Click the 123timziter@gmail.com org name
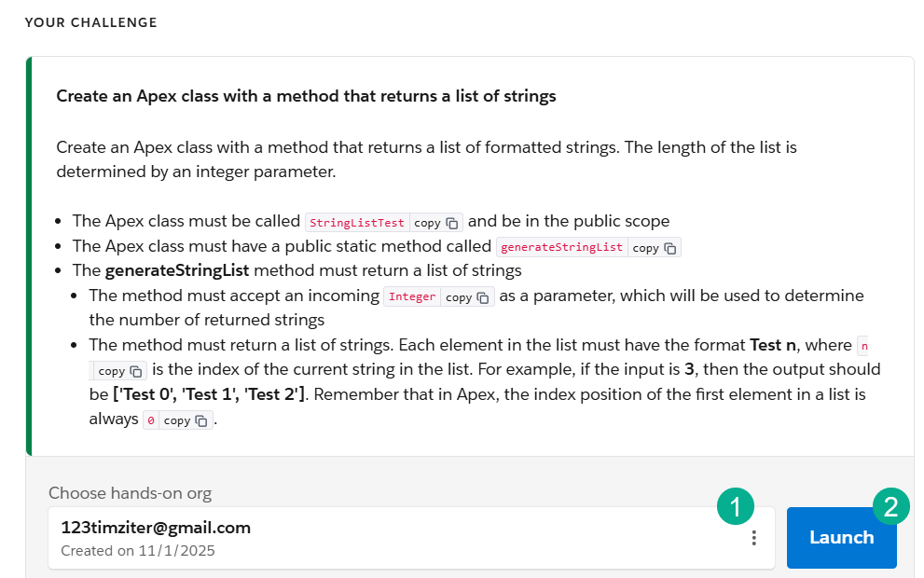Screen dimensions: 924x578 point(156,528)
